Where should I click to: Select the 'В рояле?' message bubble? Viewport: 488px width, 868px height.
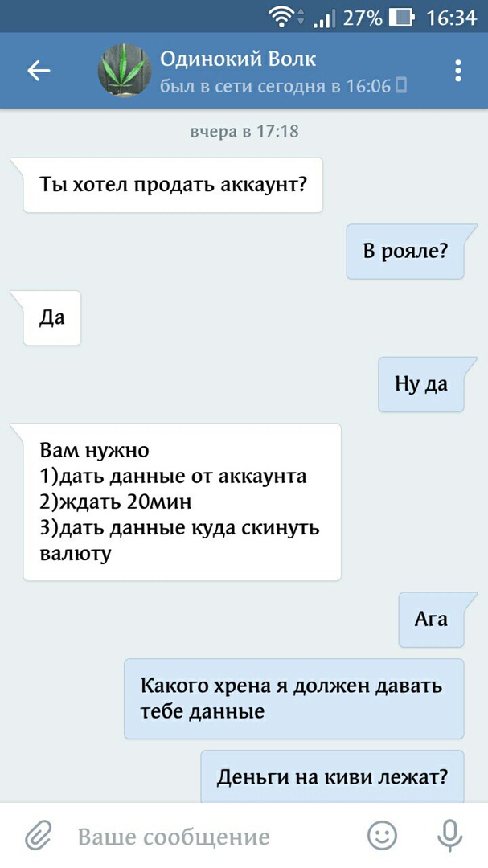click(x=405, y=252)
